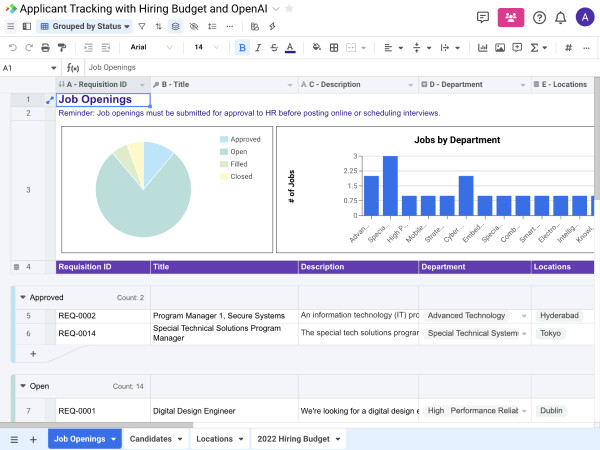
Task: Open the user account avatar
Action: pyautogui.click(x=585, y=17)
